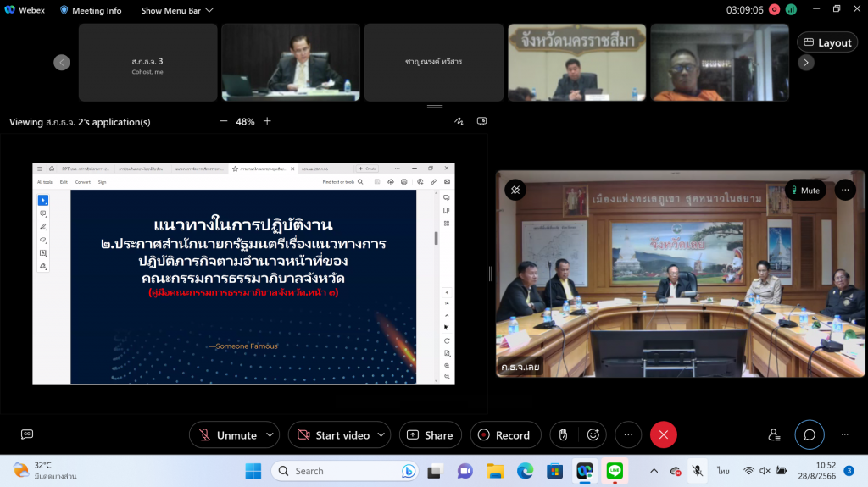
Task: Unpin the bottom-right participant video
Action: coord(514,190)
